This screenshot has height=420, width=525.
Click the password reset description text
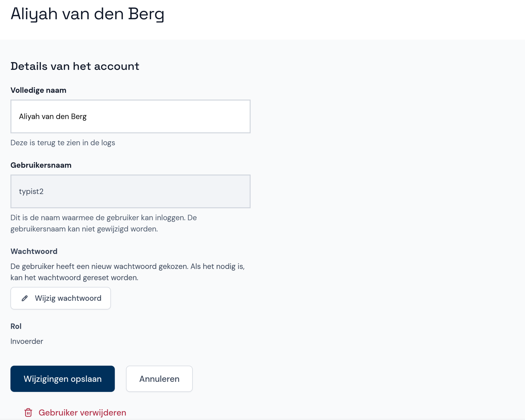pyautogui.click(x=128, y=272)
